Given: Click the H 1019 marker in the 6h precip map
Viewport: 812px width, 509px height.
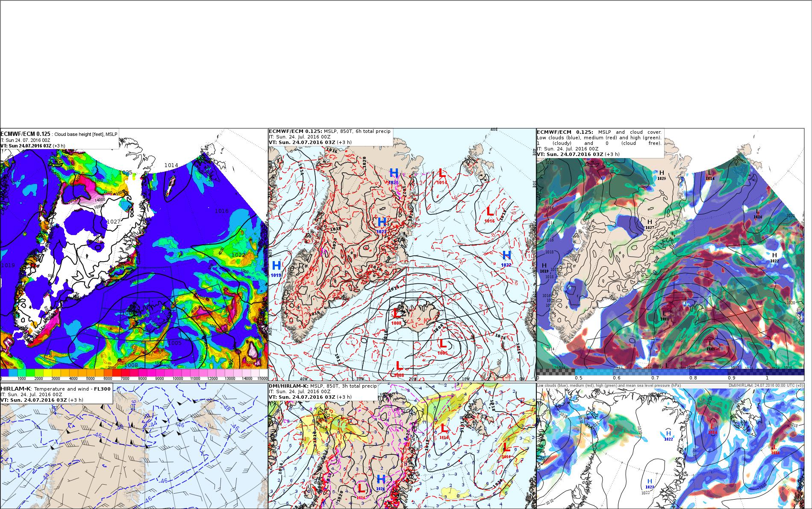Looking at the screenshot, I should point(276,268).
